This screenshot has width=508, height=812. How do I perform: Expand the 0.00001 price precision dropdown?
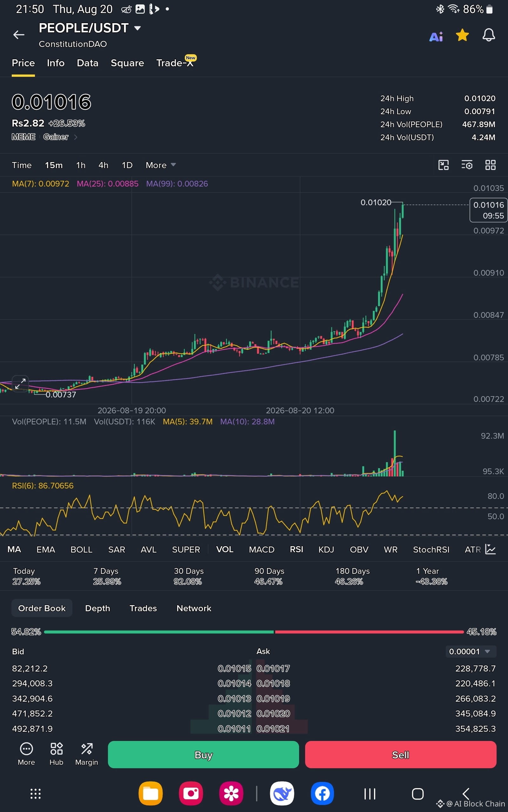point(471,651)
